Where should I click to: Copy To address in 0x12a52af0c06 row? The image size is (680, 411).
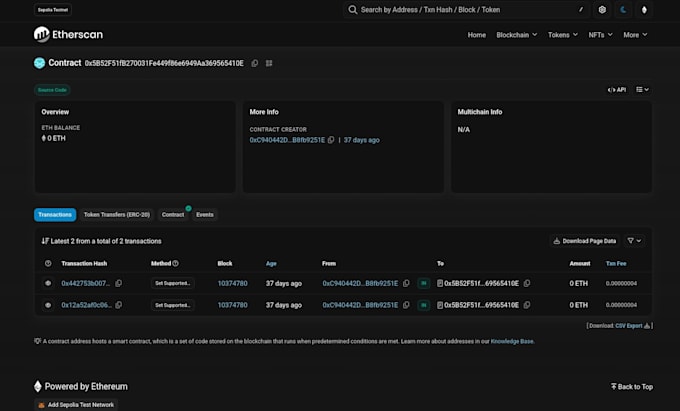coord(526,305)
